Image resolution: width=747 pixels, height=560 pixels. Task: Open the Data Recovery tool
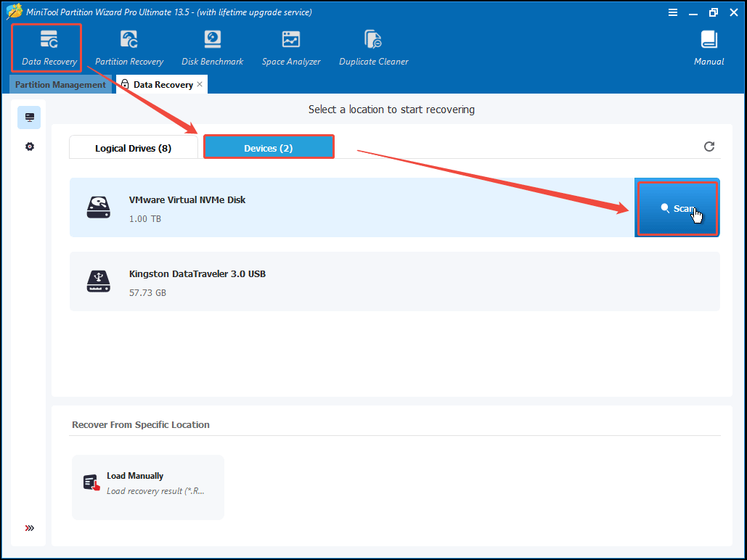(49, 48)
